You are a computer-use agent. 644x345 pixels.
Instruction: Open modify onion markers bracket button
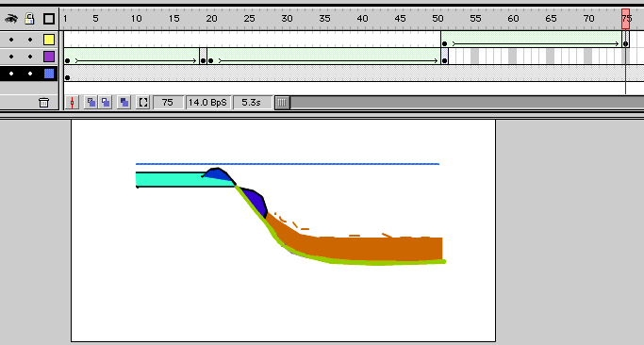point(142,102)
